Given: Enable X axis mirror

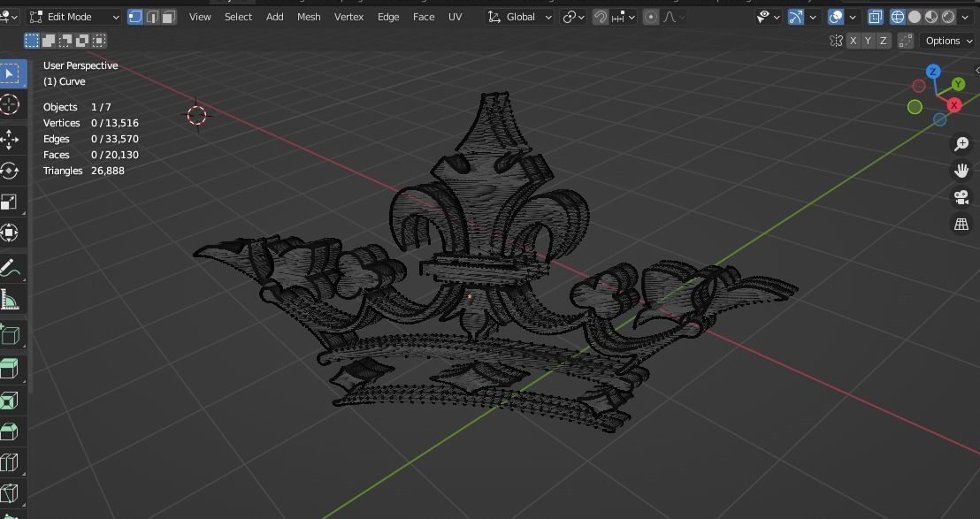Looking at the screenshot, I should pyautogui.click(x=854, y=41).
